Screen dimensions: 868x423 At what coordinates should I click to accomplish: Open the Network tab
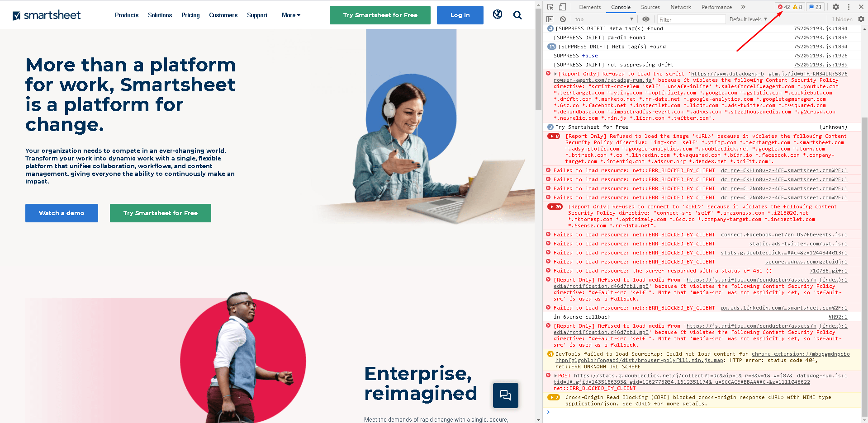681,7
